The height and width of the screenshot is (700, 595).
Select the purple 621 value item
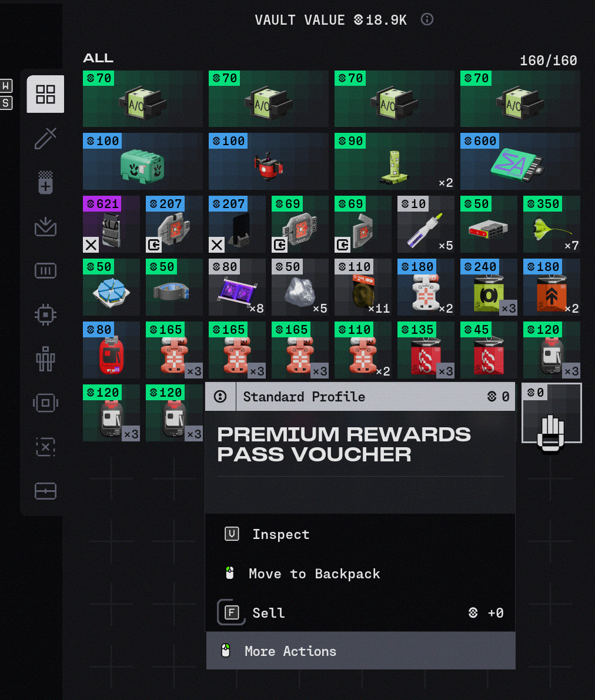[x=111, y=224]
